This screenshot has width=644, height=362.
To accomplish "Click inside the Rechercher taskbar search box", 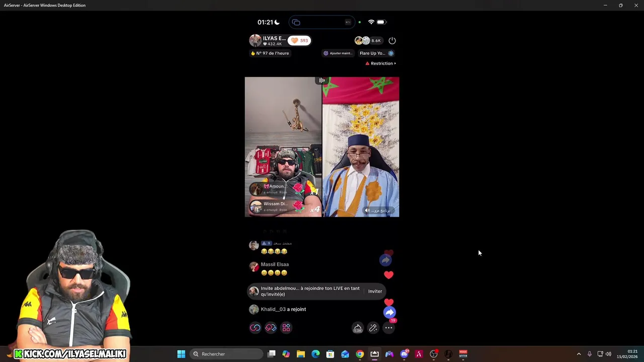I will [226, 354].
